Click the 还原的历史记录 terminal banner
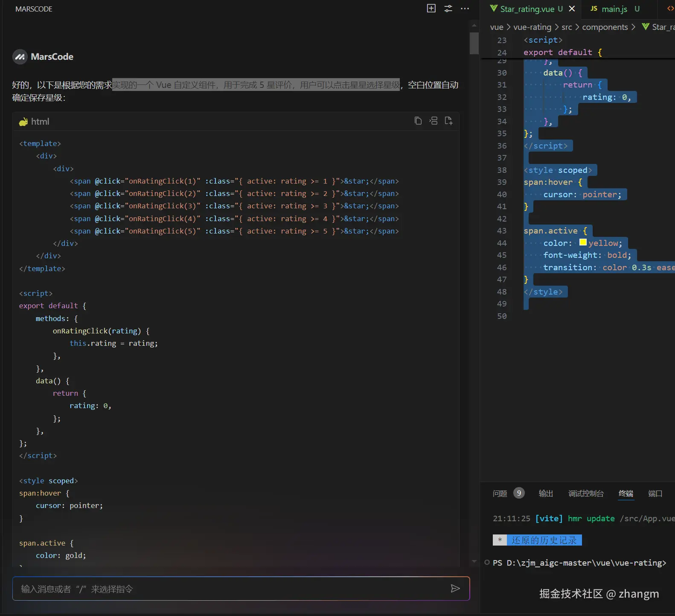The height and width of the screenshot is (616, 675). click(x=537, y=540)
